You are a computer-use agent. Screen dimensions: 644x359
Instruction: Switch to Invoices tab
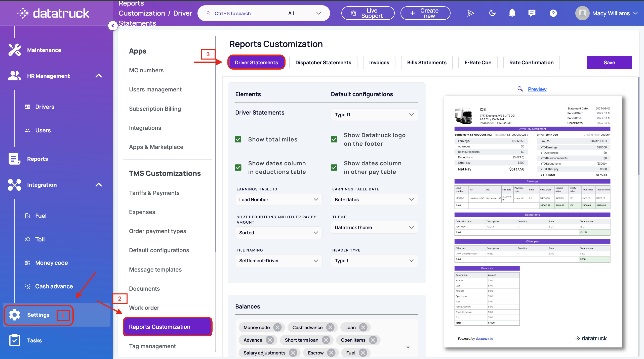(x=379, y=63)
